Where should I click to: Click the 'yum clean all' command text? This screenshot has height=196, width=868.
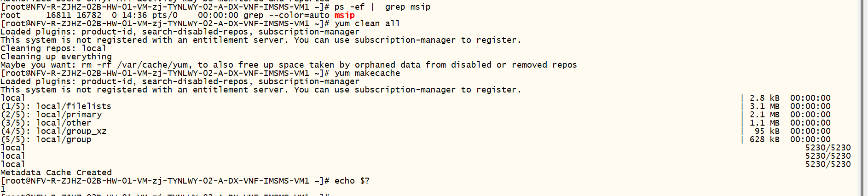367,23
